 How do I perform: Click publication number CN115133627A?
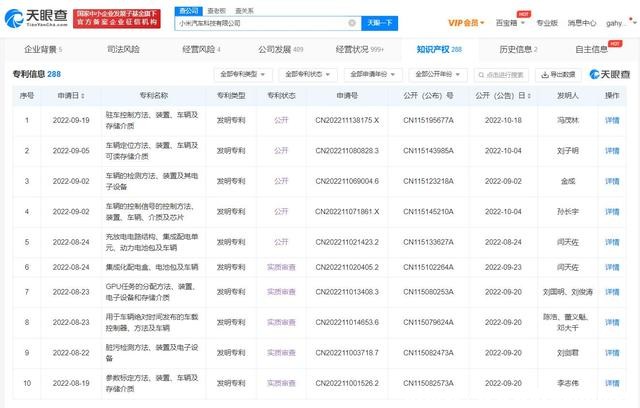coord(428,242)
